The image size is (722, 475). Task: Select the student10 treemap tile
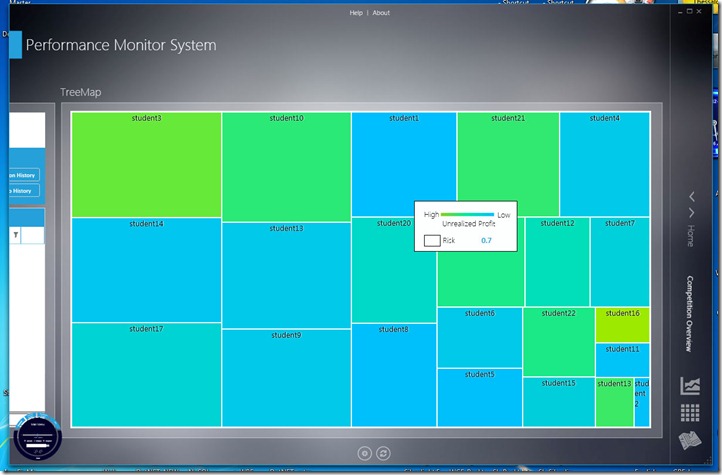click(x=286, y=167)
